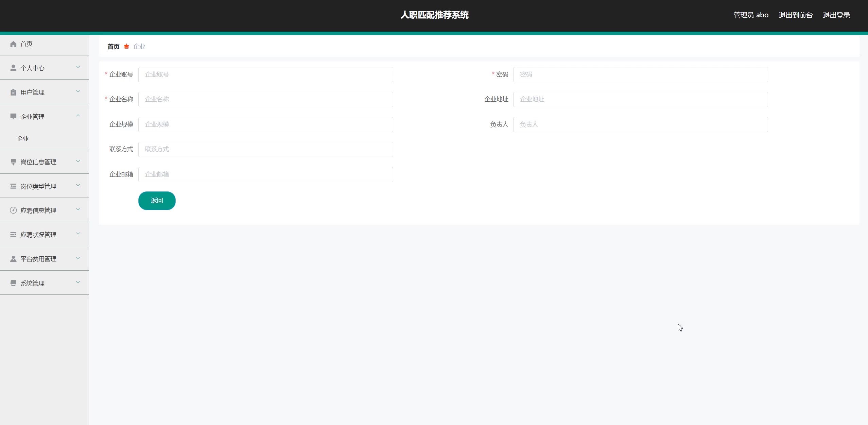Screen dimensions: 868x425
Task: Click the icon beside 岗位信息管理
Action: (13, 162)
